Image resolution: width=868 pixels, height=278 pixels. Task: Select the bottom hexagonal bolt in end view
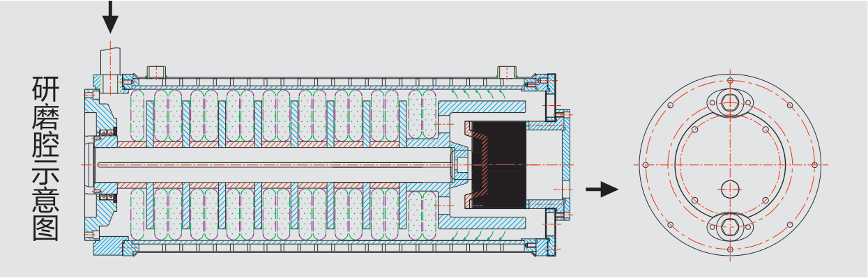(730, 226)
